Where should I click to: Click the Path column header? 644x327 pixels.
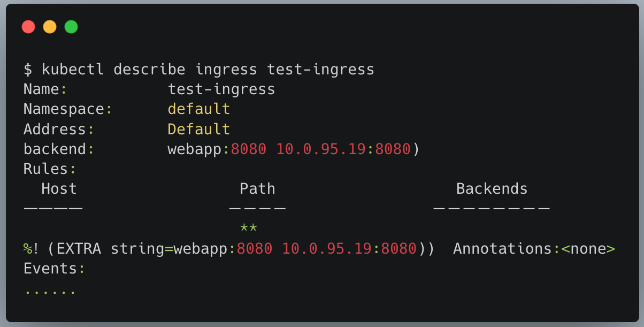tap(257, 188)
